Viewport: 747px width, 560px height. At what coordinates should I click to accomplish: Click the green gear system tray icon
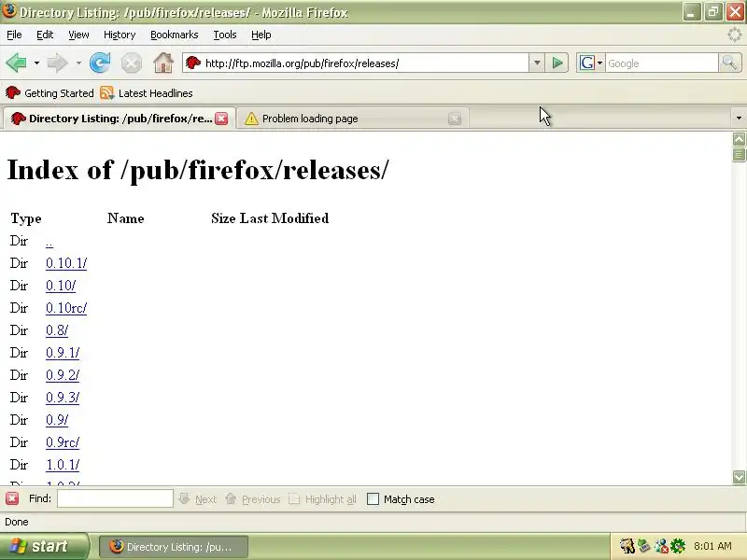pos(678,546)
